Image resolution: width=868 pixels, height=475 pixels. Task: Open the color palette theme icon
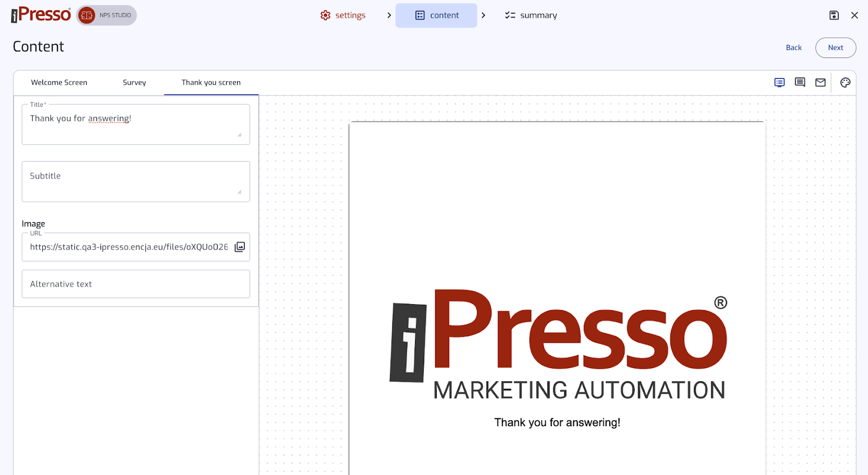845,82
